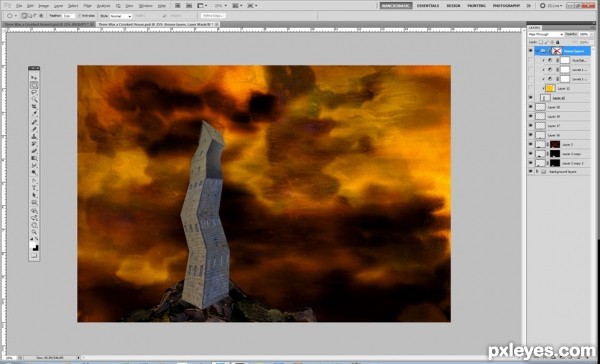Toggle the Anti-alias checkbox
Image resolution: width=600 pixels, height=364 pixels.
pos(80,16)
